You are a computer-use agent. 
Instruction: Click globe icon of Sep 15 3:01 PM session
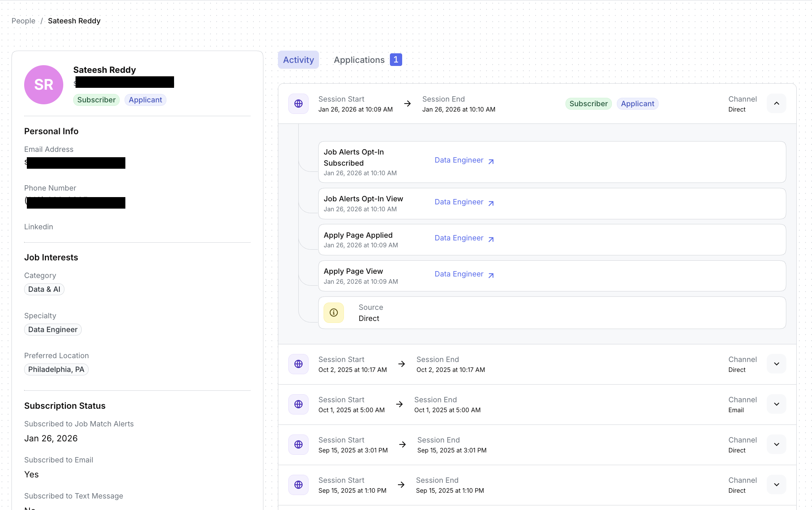[x=298, y=444]
